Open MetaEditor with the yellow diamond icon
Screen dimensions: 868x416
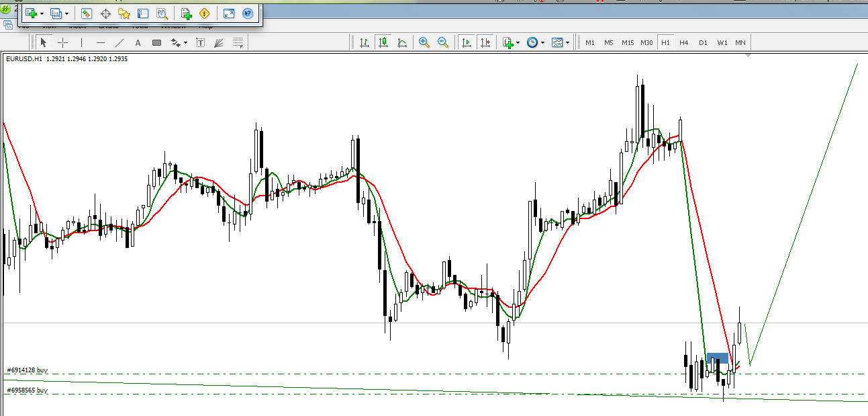[205, 13]
